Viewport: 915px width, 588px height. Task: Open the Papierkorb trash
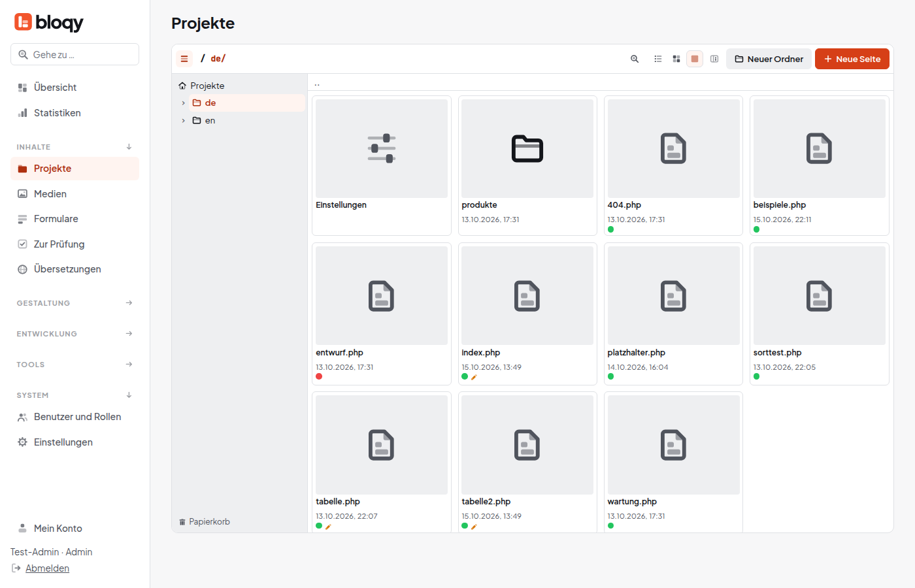click(205, 522)
